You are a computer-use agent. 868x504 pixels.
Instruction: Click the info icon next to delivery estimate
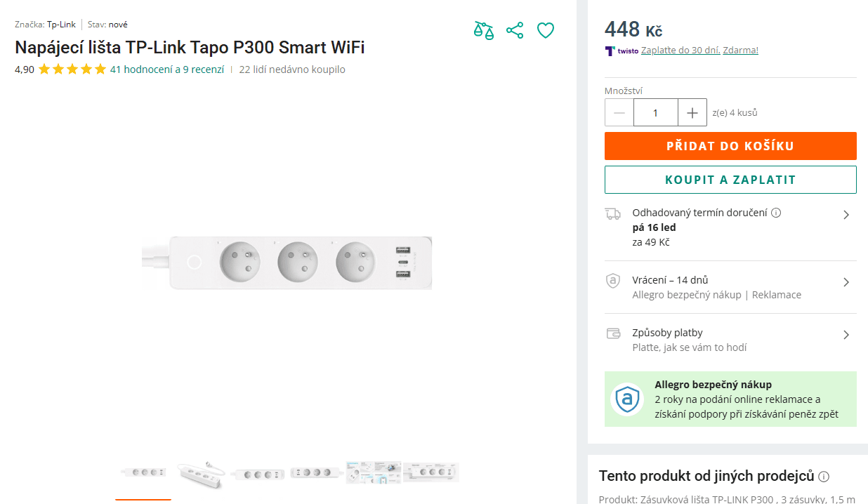(777, 212)
